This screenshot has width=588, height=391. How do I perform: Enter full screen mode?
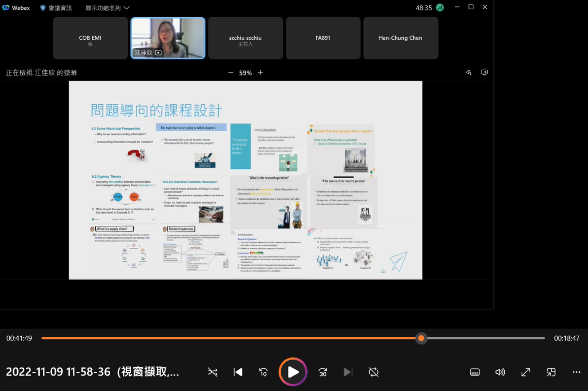[525, 372]
